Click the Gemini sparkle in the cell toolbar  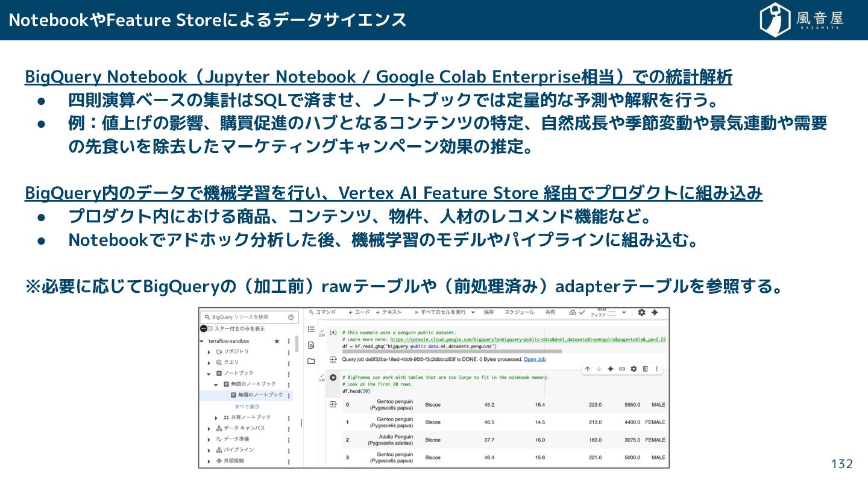point(611,369)
